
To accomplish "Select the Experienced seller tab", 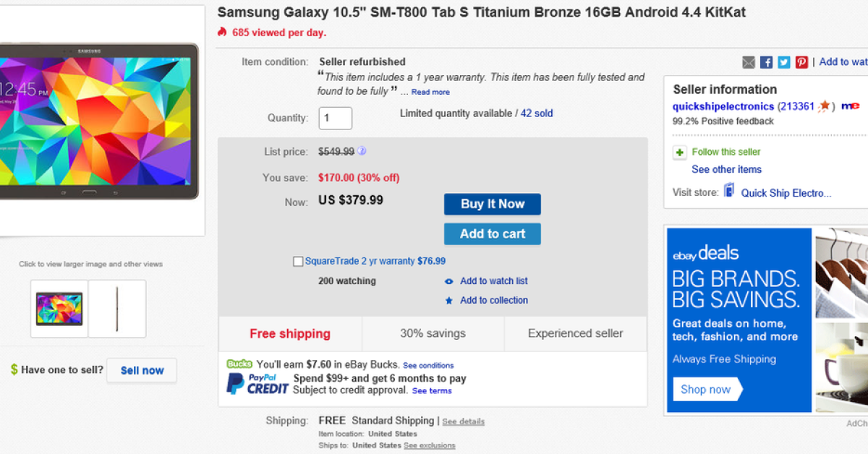I will click(575, 334).
